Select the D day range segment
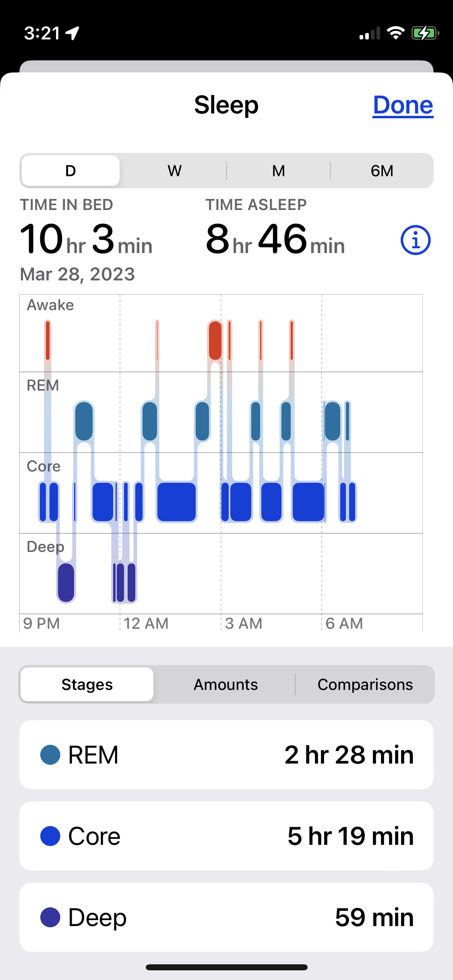Viewport: 453px width, 980px height. [71, 171]
